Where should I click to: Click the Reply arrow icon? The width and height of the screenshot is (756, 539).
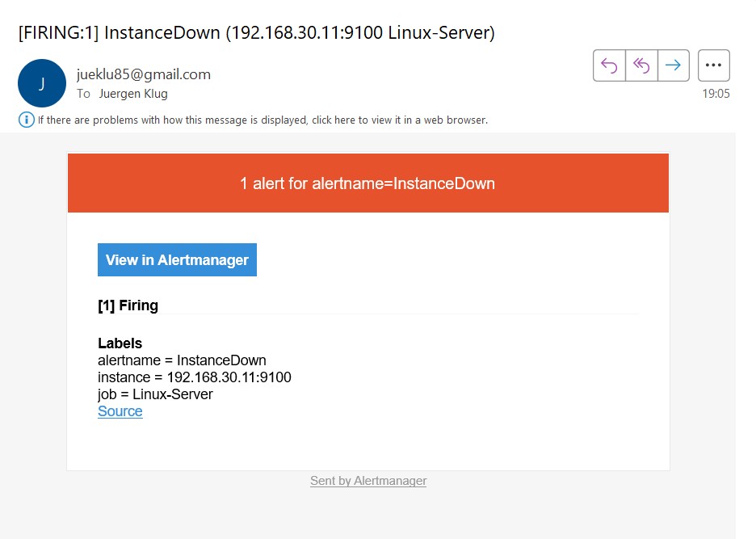[x=609, y=65]
